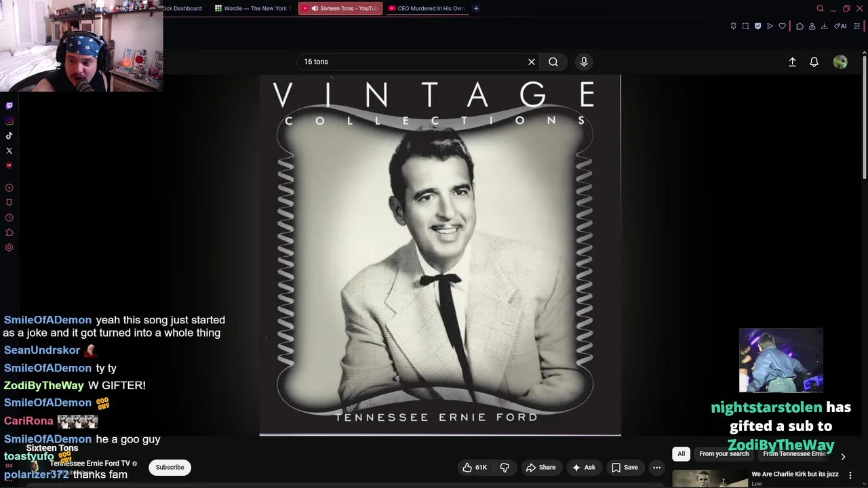
Task: Click the Charlie Kirk jazz video thumbnail
Action: [710, 479]
